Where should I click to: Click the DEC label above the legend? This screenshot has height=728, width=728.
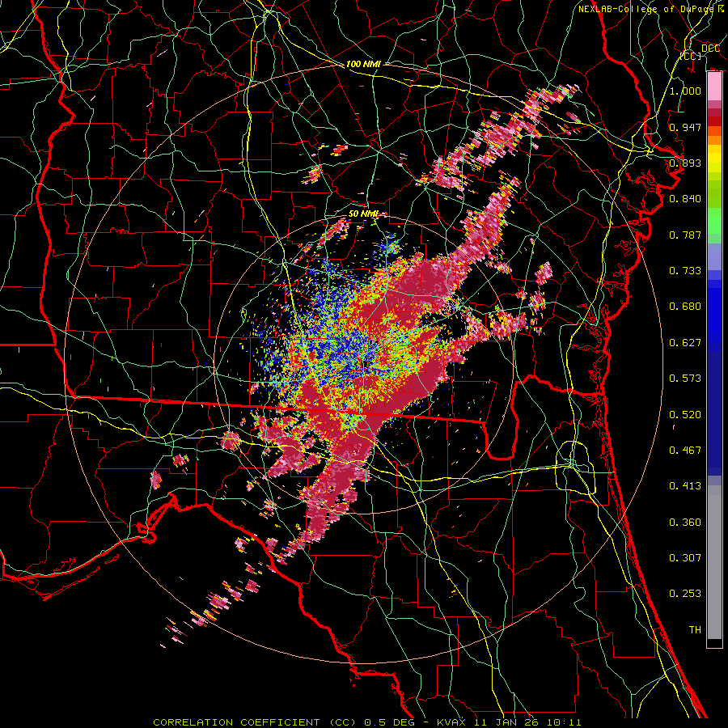coord(710,49)
